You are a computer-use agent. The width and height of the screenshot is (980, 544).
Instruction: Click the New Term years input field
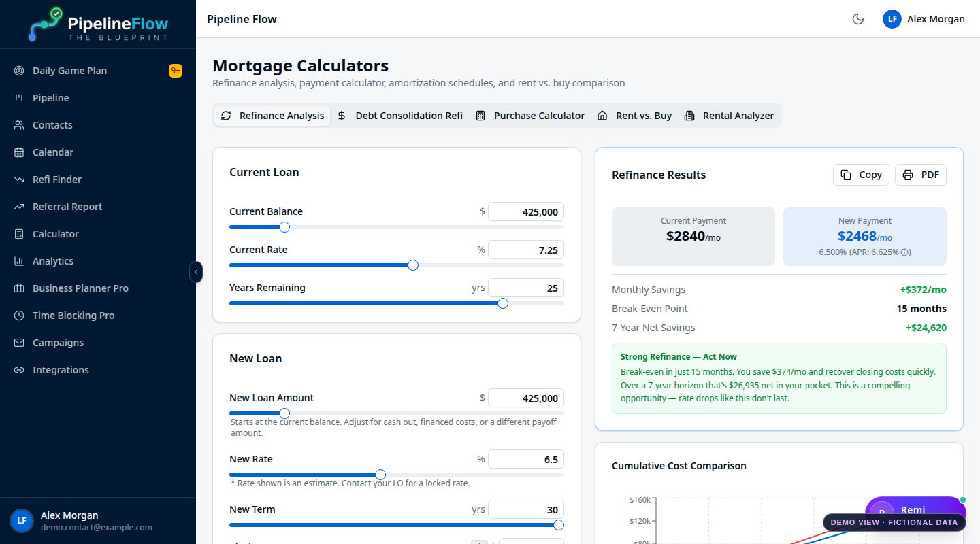526,510
